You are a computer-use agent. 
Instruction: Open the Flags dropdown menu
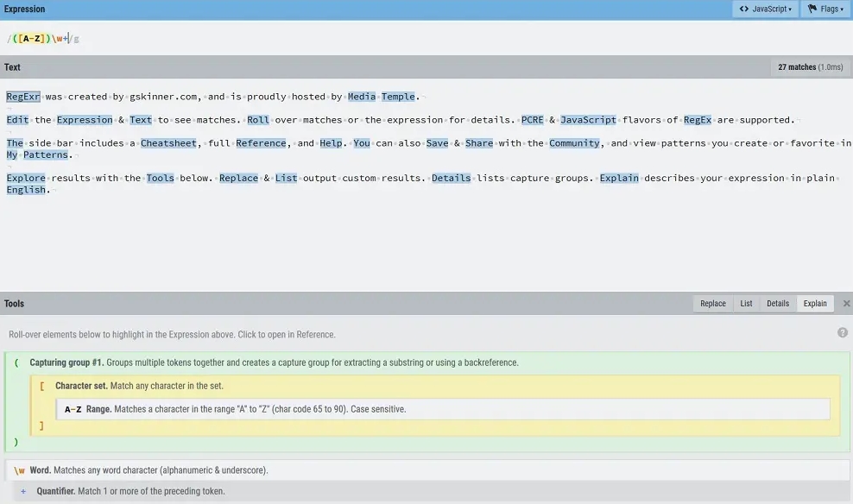pyautogui.click(x=825, y=9)
